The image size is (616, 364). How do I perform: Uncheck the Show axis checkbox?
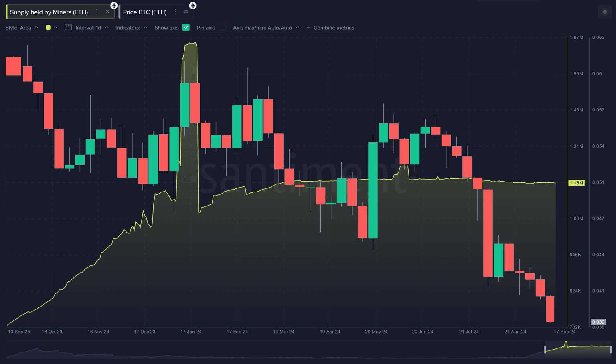pyautogui.click(x=186, y=28)
